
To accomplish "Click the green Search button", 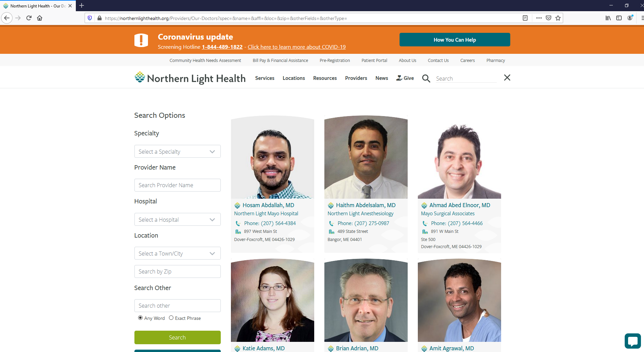I will [x=177, y=337].
